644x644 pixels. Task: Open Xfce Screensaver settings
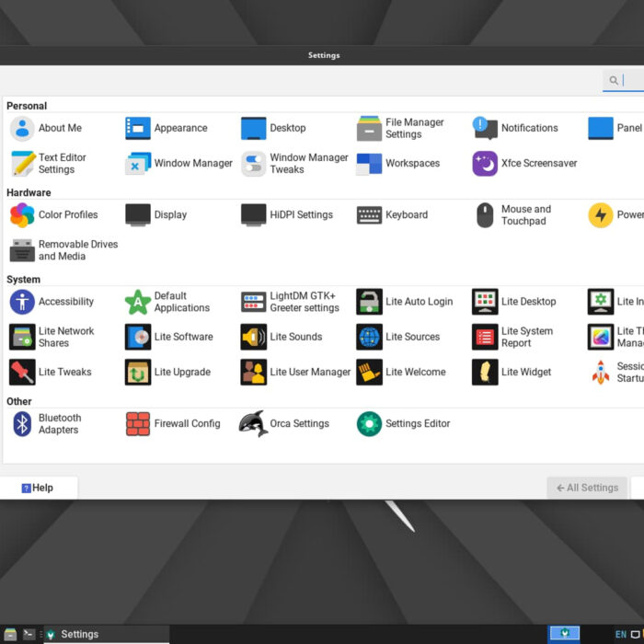[524, 164]
